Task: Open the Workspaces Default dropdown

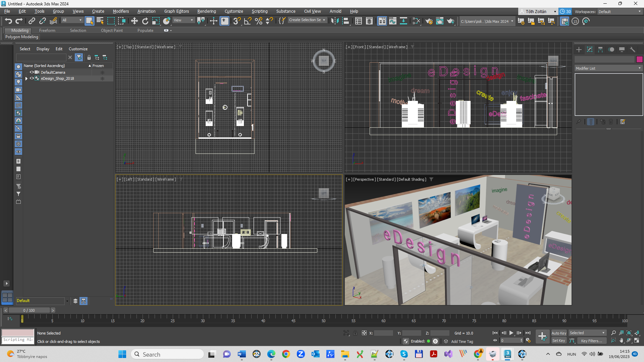Action: (x=620, y=11)
